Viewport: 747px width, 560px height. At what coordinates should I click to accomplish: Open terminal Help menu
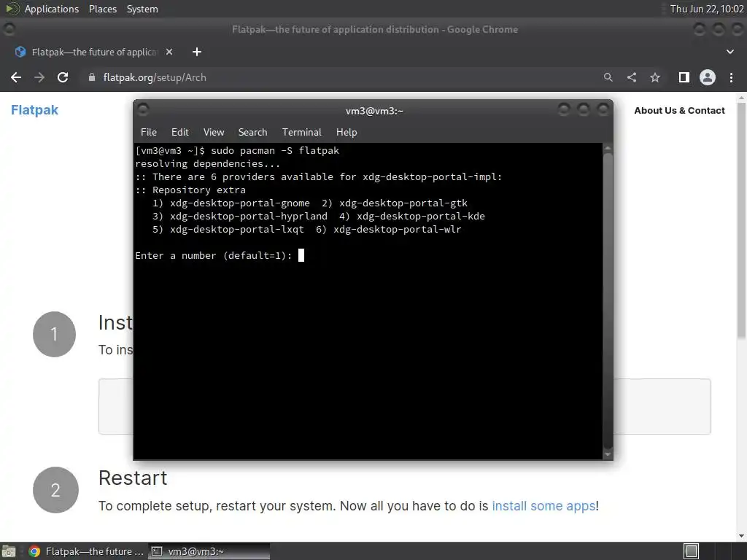click(347, 133)
